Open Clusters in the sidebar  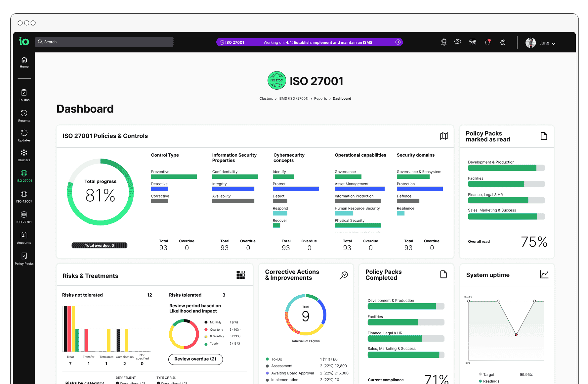[24, 156]
